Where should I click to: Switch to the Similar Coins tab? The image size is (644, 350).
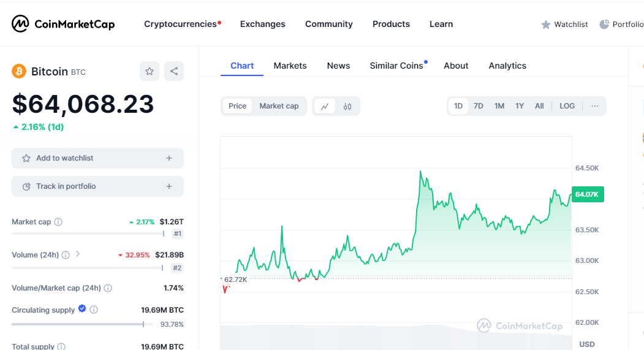[398, 66]
